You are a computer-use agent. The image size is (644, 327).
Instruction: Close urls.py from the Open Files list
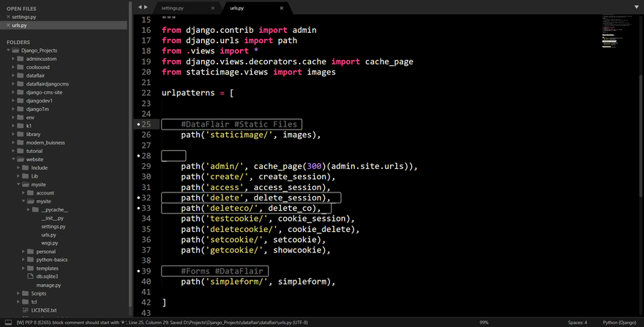(x=8, y=25)
